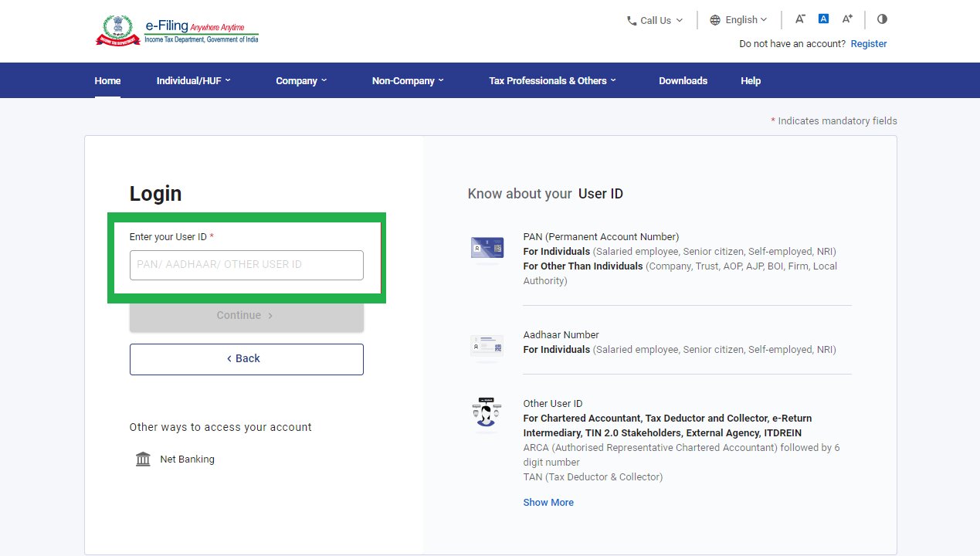Reset font size with the highlighted A toggle
The height and width of the screenshot is (556, 980).
click(x=823, y=19)
